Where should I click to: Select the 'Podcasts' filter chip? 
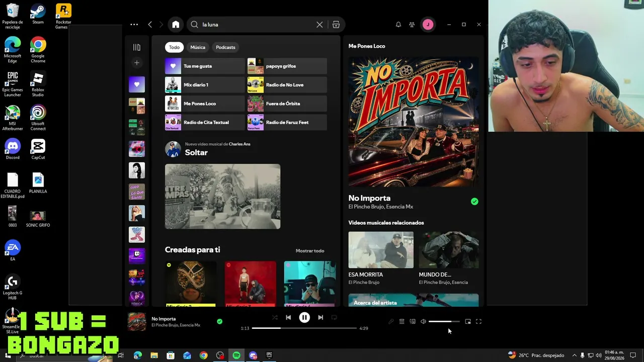225,47
